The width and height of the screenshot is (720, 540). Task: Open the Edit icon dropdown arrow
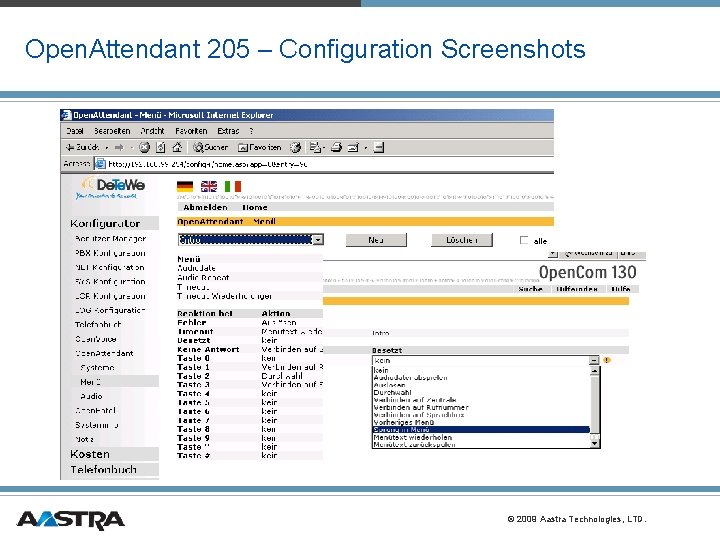click(366, 147)
